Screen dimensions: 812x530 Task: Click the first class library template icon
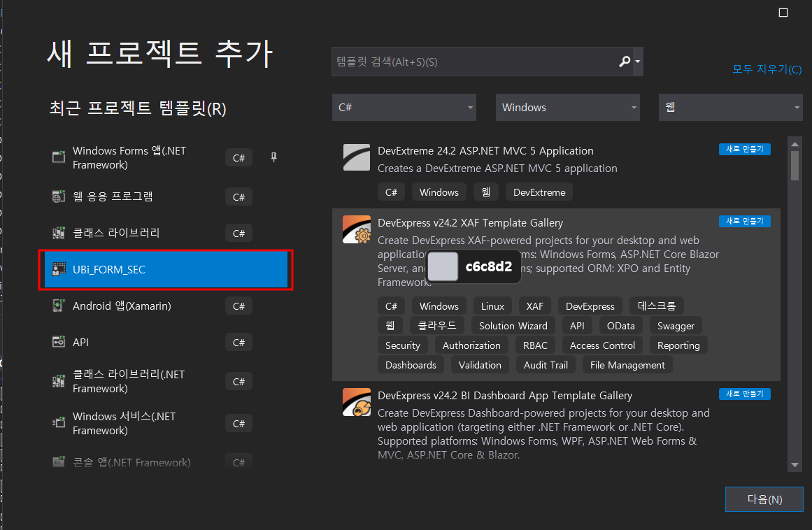pos(59,233)
